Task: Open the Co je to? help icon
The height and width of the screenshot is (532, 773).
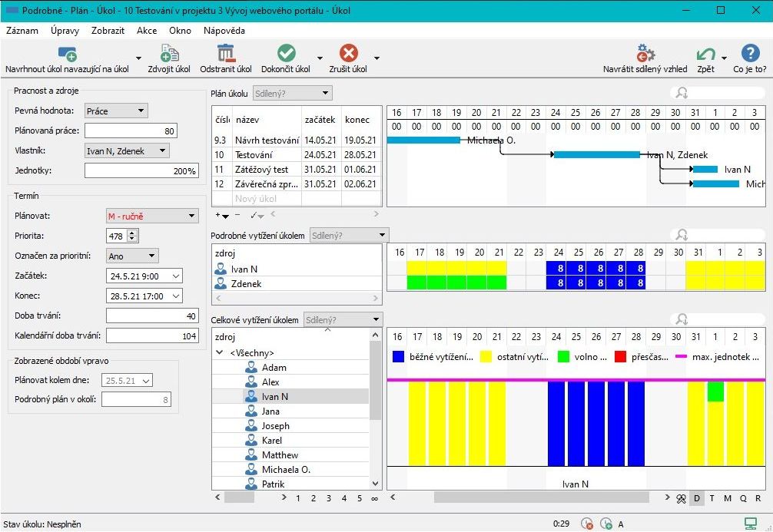Action: click(750, 53)
